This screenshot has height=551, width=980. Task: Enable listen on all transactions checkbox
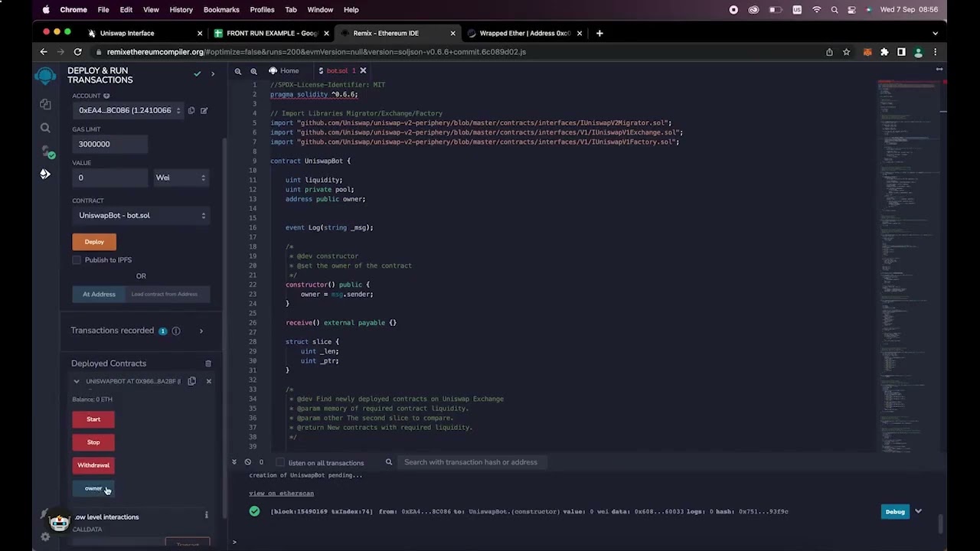tap(280, 462)
